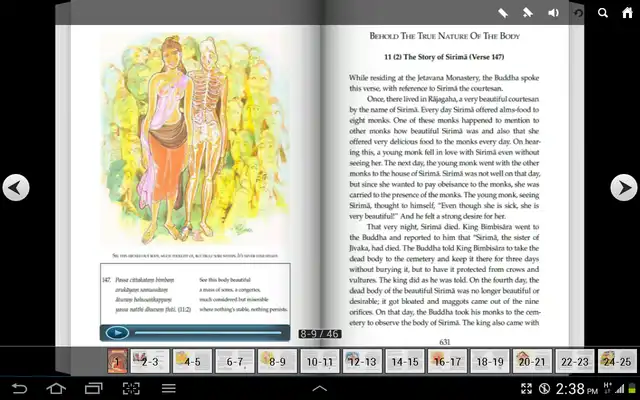Tap the Android home button
The height and width of the screenshot is (400, 640).
pyautogui.click(x=56, y=388)
